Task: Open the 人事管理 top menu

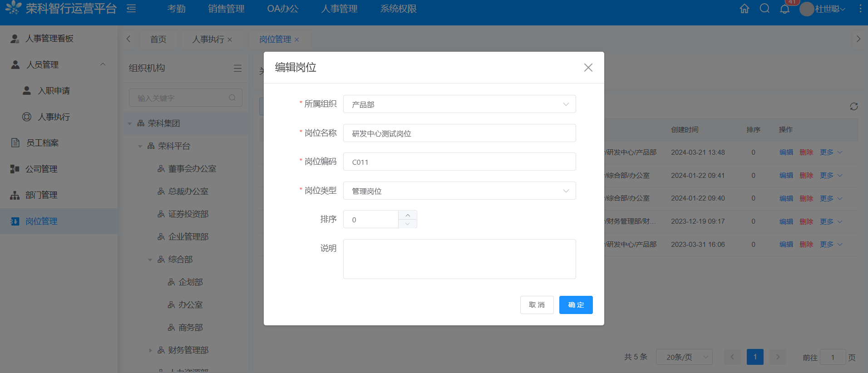Action: (339, 9)
